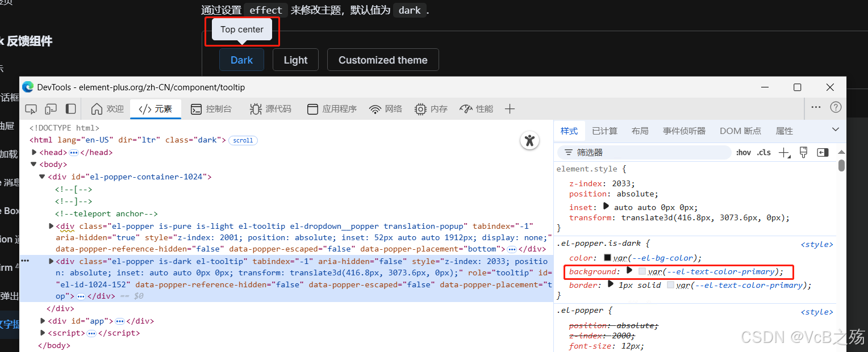Collapse the el-popper-container div node
Screen dimensions: 868x352
[x=42, y=176]
